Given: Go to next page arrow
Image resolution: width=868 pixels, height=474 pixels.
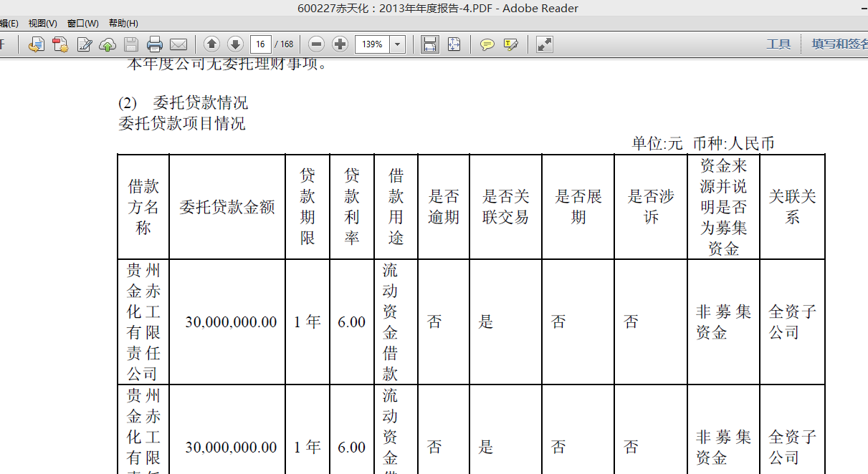Looking at the screenshot, I should point(235,44).
